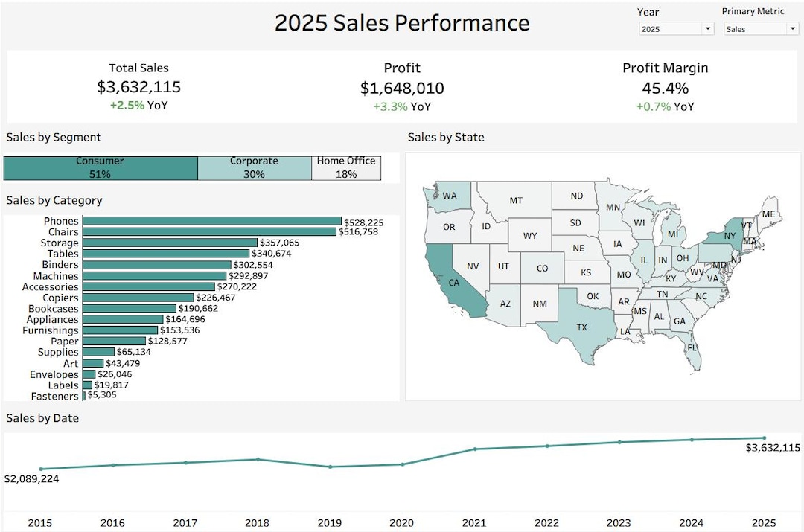This screenshot has height=532, width=804.
Task: Click Texas on the Sales by State map
Action: coord(583,327)
